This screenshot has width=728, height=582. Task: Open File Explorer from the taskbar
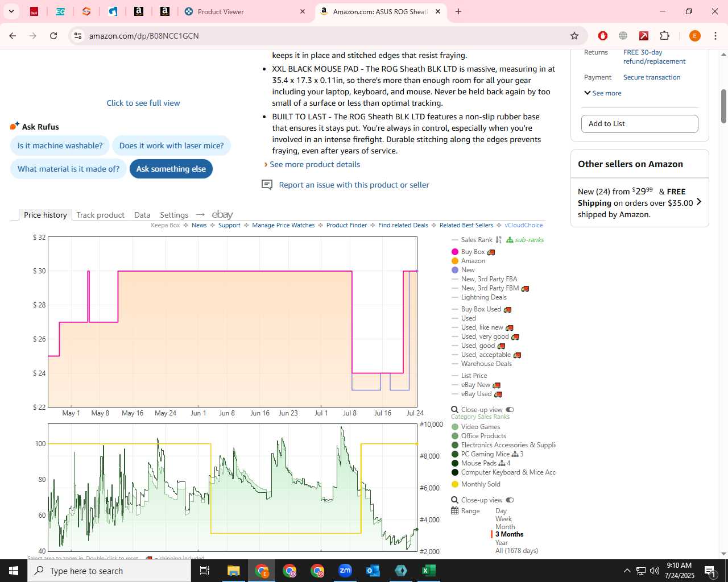[234, 571]
